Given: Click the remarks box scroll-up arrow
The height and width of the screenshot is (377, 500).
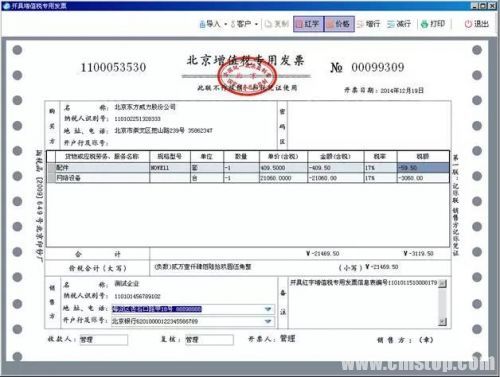Looking at the screenshot, I should [x=442, y=284].
